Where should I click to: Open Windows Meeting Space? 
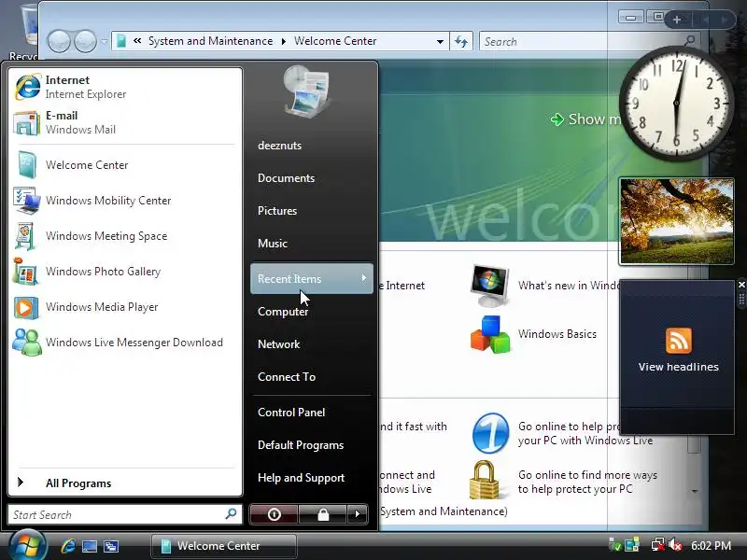(x=125, y=236)
